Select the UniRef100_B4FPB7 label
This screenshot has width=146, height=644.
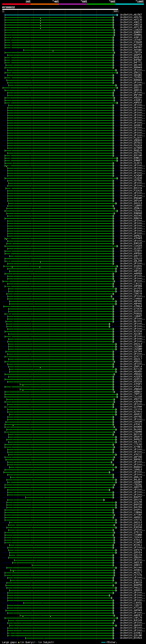pyautogui.click(x=131, y=48)
